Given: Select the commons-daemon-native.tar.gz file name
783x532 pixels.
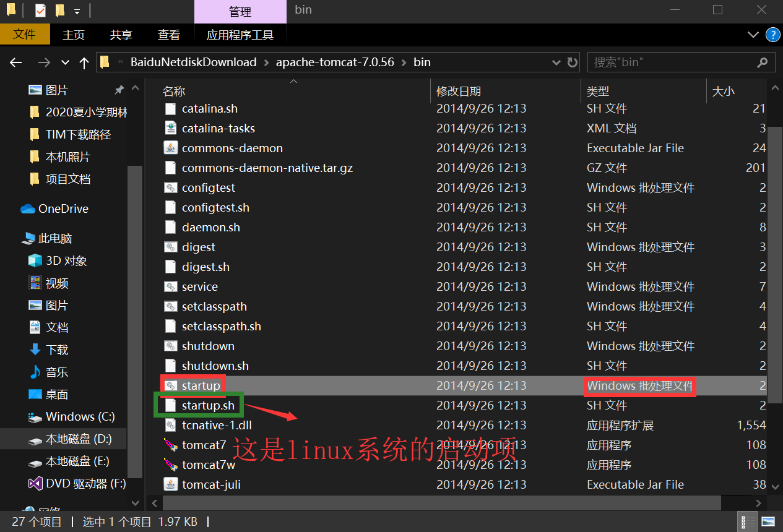Looking at the screenshot, I should pos(267,168).
